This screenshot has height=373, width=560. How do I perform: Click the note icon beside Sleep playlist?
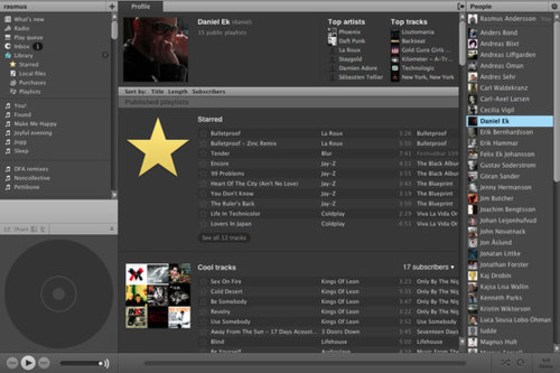pyautogui.click(x=8, y=151)
